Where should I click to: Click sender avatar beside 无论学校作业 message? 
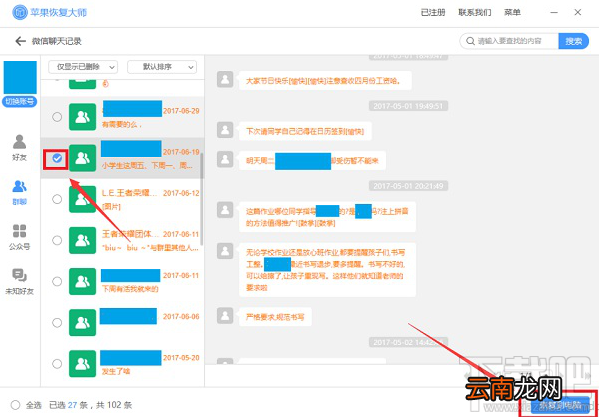[x=225, y=251]
